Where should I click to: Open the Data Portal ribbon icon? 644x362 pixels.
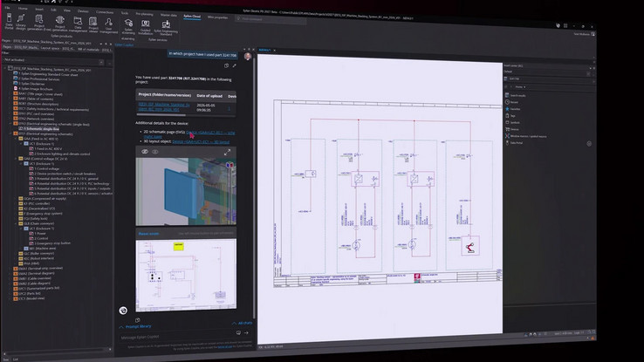coord(9,21)
